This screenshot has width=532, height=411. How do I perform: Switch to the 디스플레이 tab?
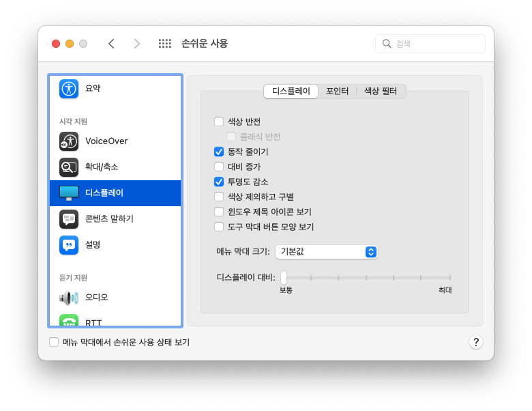[x=291, y=91]
